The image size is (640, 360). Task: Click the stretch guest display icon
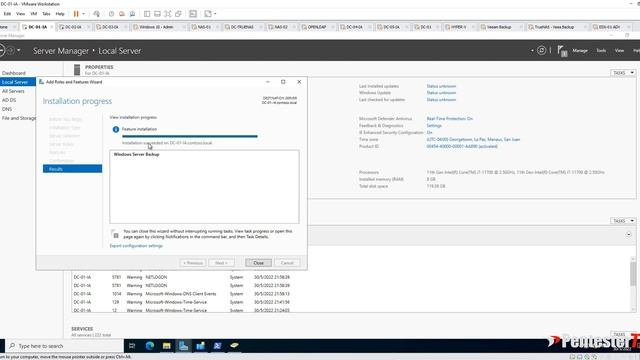(208, 13)
